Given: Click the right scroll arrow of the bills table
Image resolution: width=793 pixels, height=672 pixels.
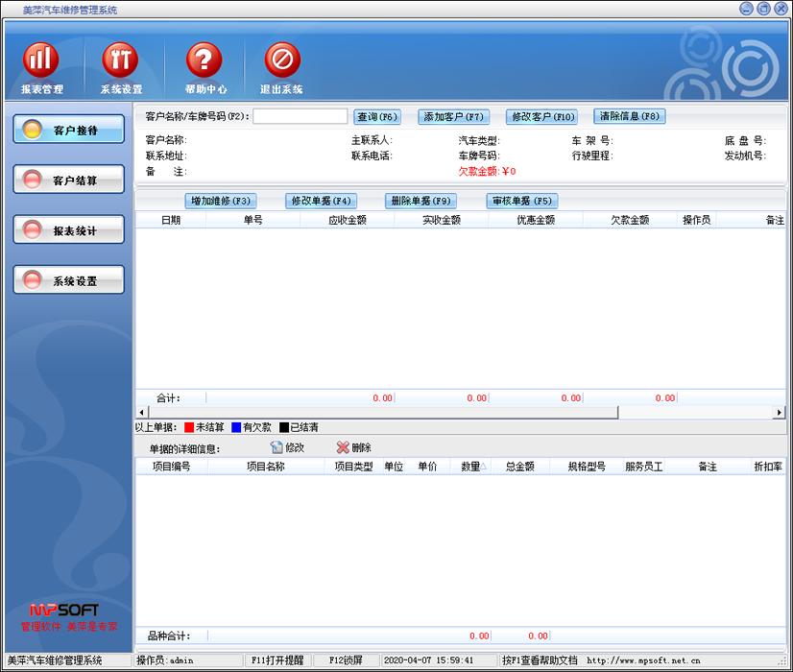Looking at the screenshot, I should [780, 412].
